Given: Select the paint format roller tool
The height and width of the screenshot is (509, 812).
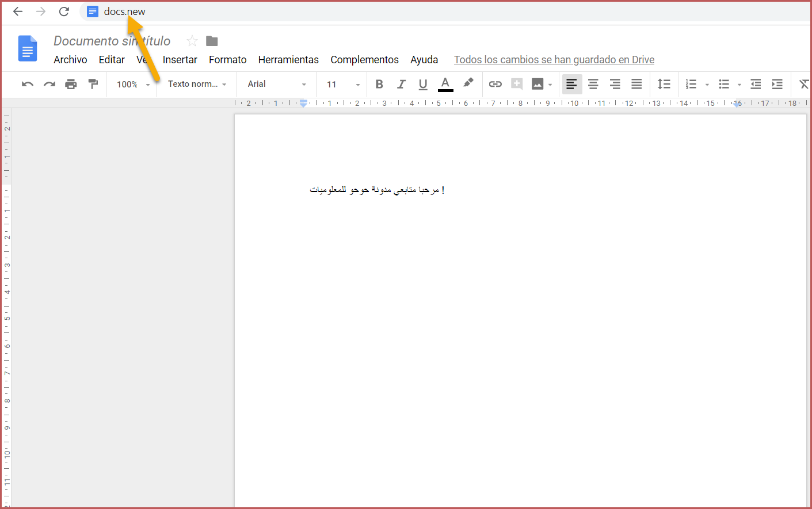Looking at the screenshot, I should click(93, 84).
